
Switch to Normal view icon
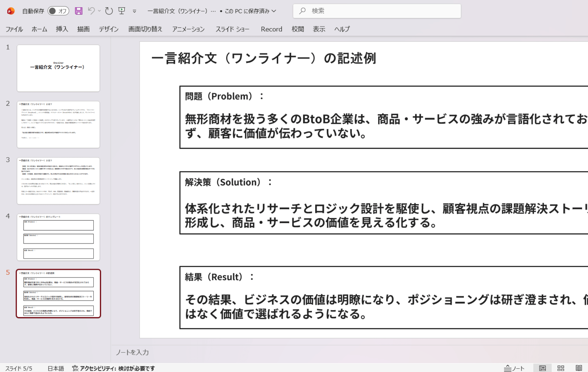[x=542, y=368]
